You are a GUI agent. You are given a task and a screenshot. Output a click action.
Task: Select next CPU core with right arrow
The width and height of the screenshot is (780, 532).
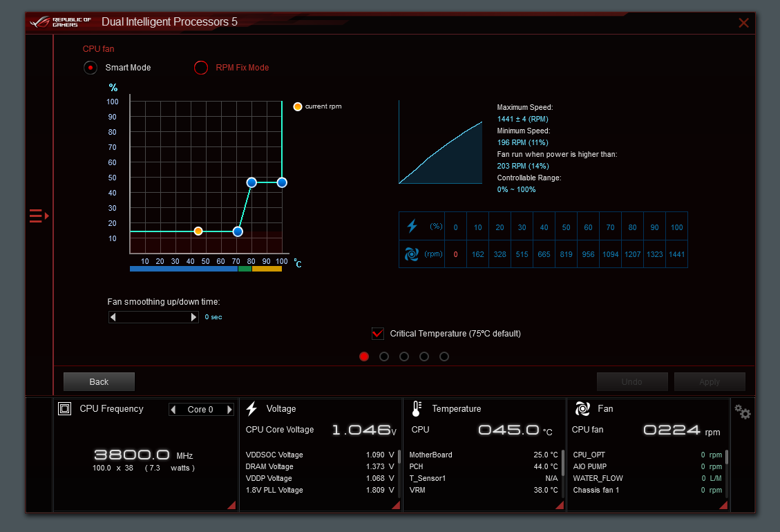[x=229, y=410]
